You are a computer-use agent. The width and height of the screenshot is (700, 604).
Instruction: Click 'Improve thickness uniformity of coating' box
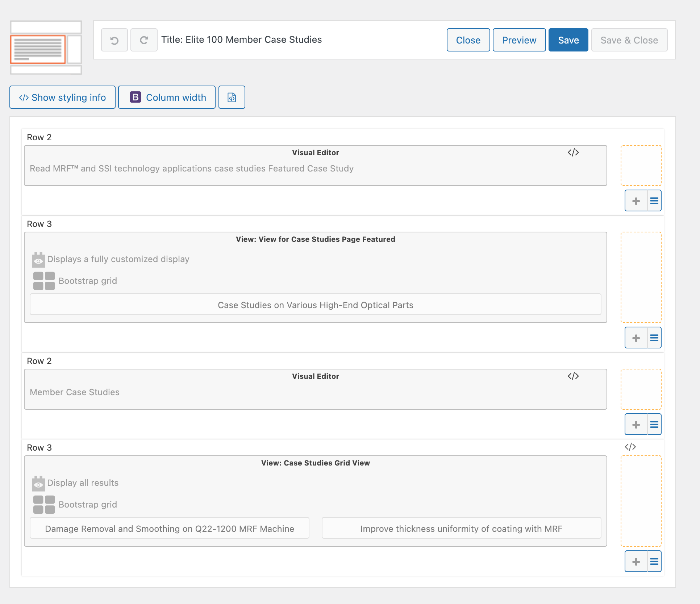462,528
